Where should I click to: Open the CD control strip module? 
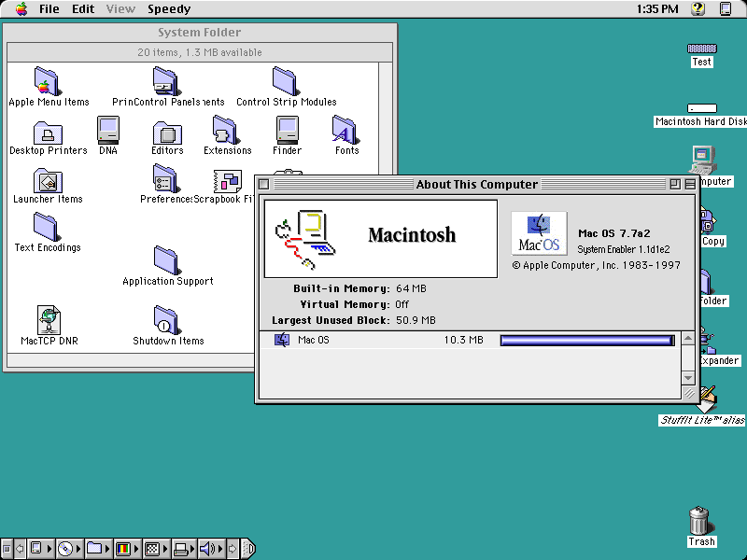(69, 549)
